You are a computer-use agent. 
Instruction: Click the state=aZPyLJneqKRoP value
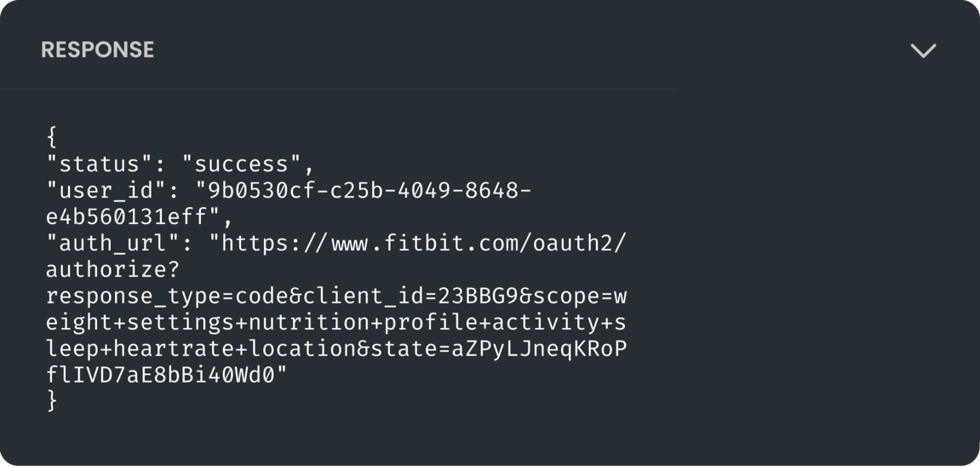pos(497,349)
